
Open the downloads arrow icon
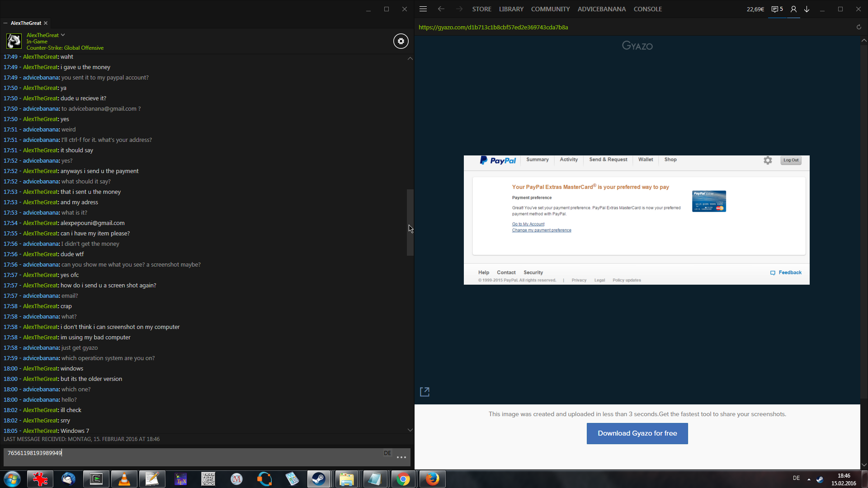807,9
